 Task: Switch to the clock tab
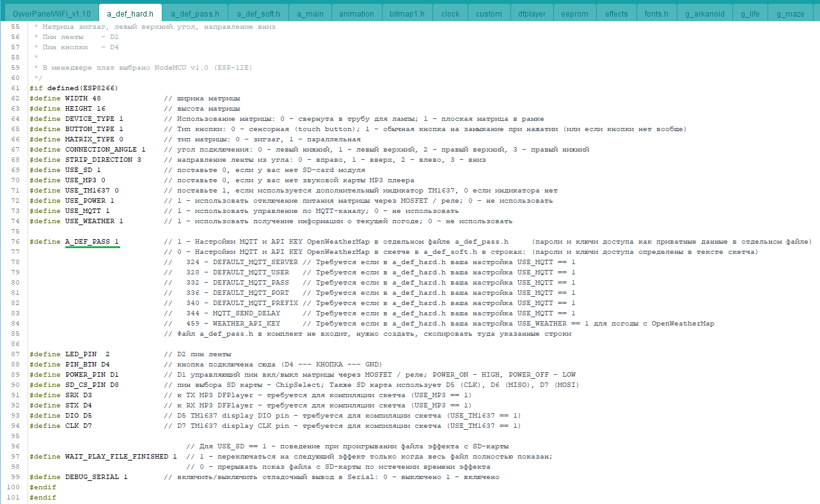coord(450,13)
